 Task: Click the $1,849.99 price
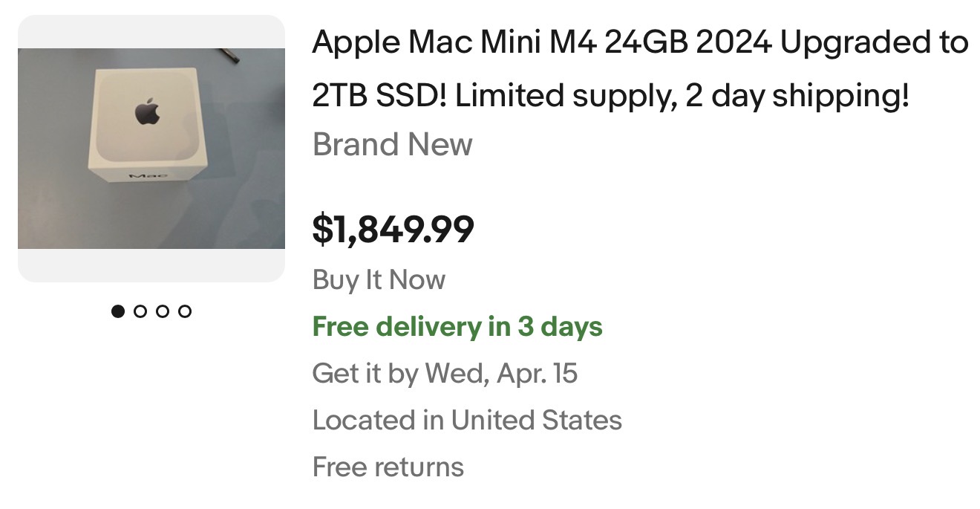393,230
